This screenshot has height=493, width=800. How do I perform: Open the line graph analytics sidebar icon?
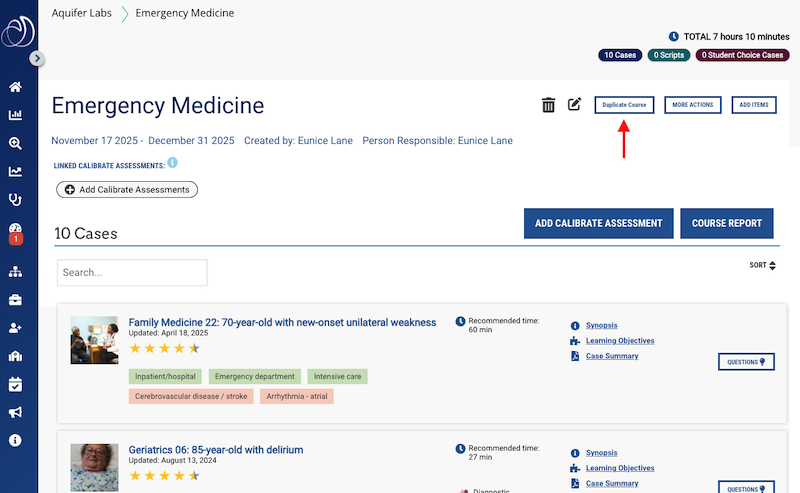[15, 171]
